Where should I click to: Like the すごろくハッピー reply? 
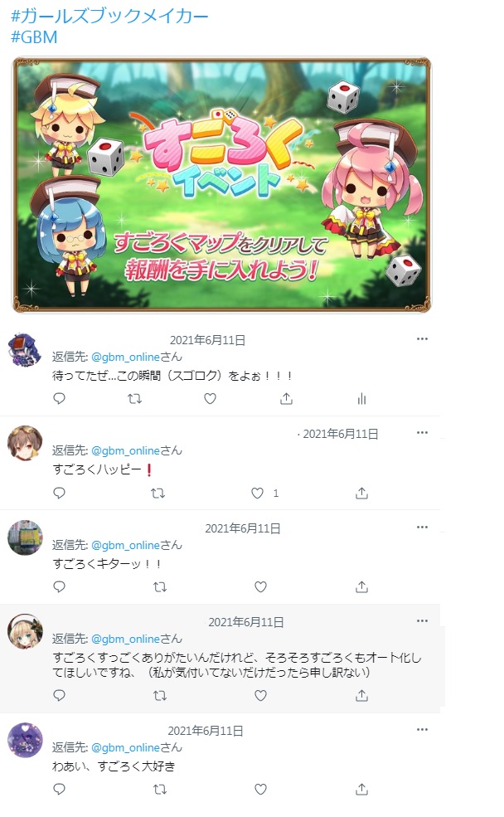click(257, 493)
